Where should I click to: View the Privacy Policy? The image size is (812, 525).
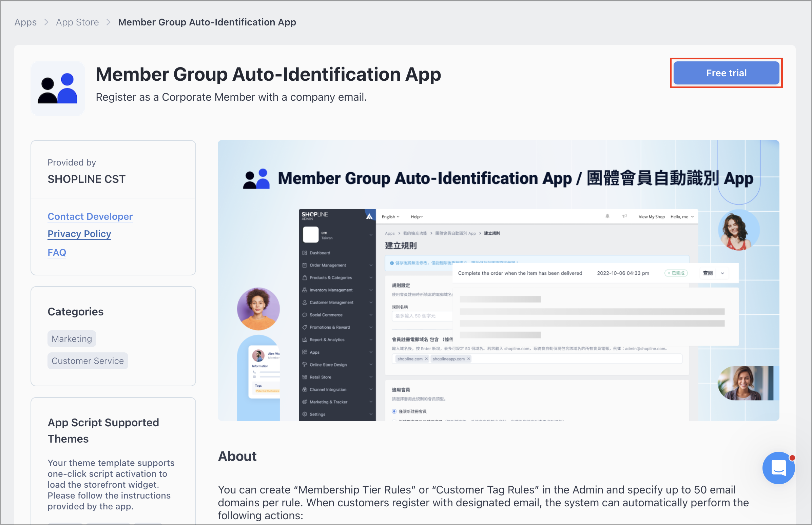[x=79, y=234]
